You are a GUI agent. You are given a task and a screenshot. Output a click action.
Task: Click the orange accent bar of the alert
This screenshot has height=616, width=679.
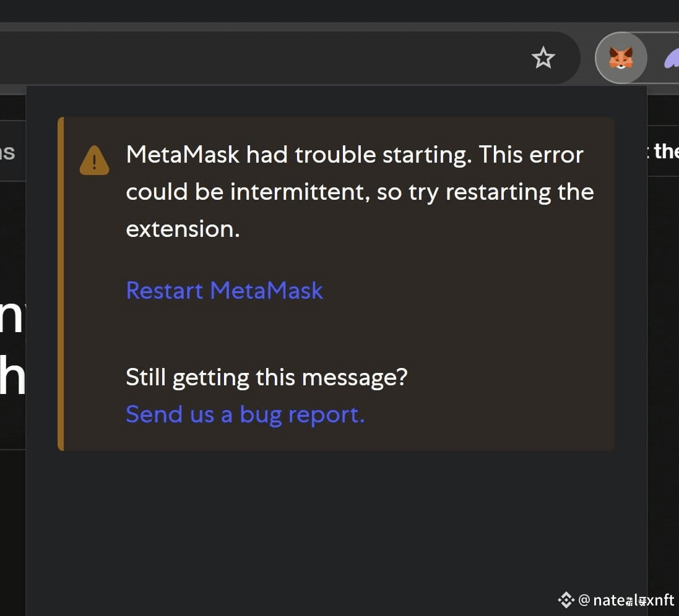[61, 284]
